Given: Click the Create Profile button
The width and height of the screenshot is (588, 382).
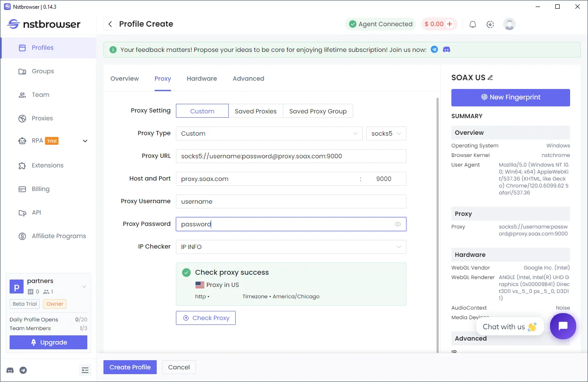Looking at the screenshot, I should click(x=130, y=367).
